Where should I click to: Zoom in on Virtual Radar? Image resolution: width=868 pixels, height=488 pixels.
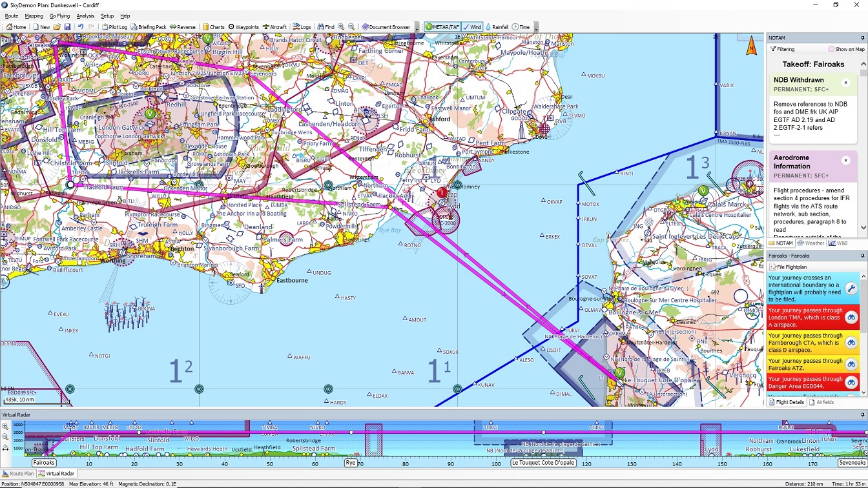coord(6,426)
